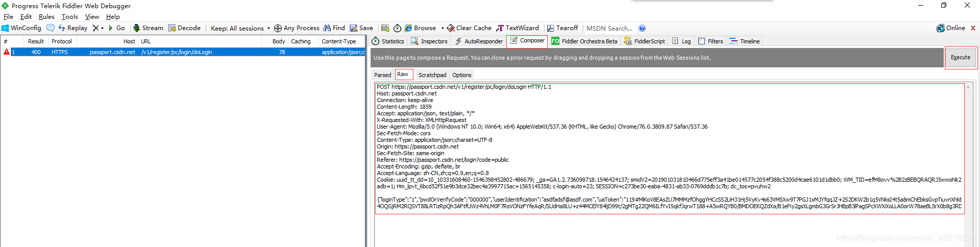Replay the selected session
This screenshot has height=247, width=980.
pos(72,28)
